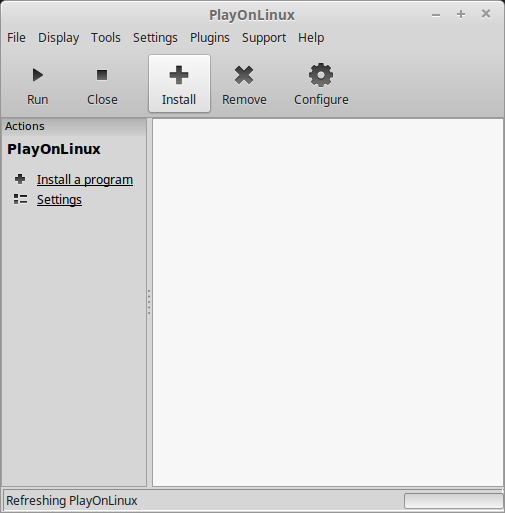Open the File menu
Viewport: 505px width, 513px height.
click(x=16, y=38)
